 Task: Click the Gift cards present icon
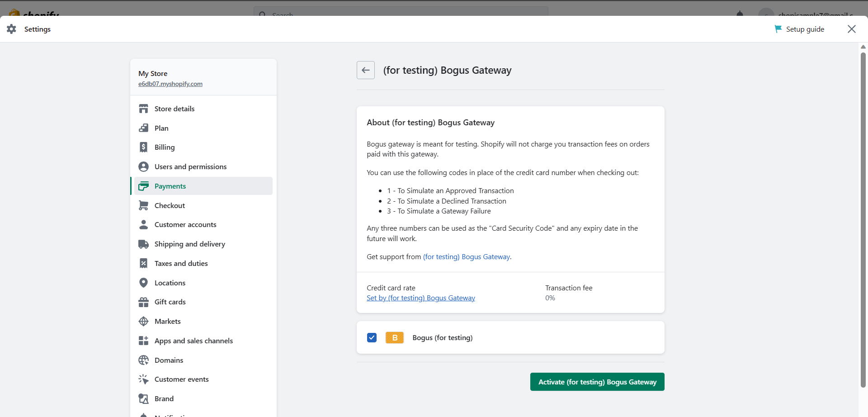point(143,302)
